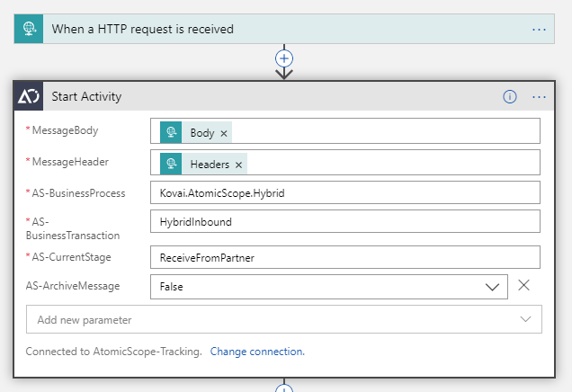Screen dimensions: 572x392
Task: Click the AtomicScope logo on Start Activity
Action: [x=29, y=96]
